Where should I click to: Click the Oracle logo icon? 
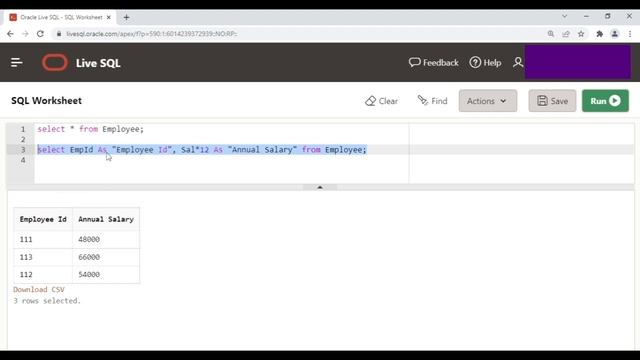(55, 62)
